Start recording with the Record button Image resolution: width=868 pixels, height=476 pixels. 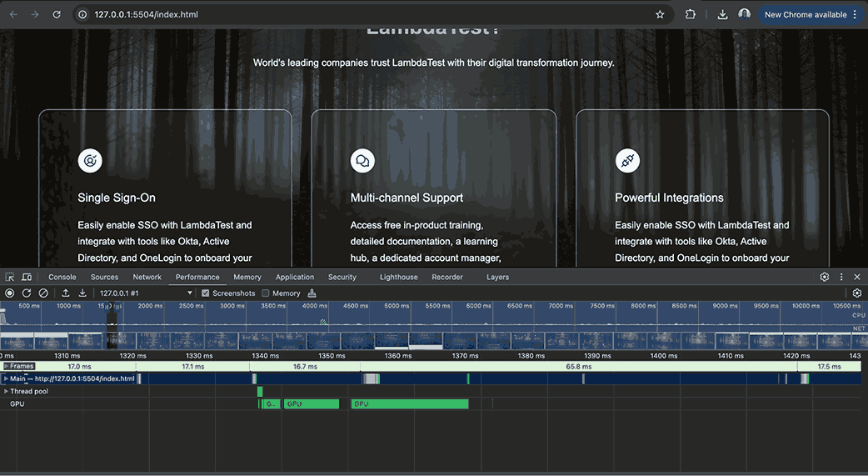(x=9, y=293)
